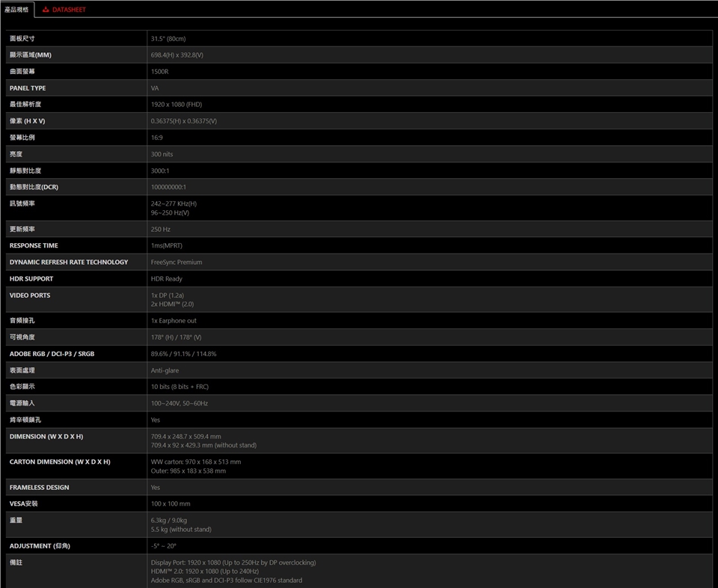Select the 1x Earphone out value
This screenshot has width=718, height=588.
click(174, 320)
